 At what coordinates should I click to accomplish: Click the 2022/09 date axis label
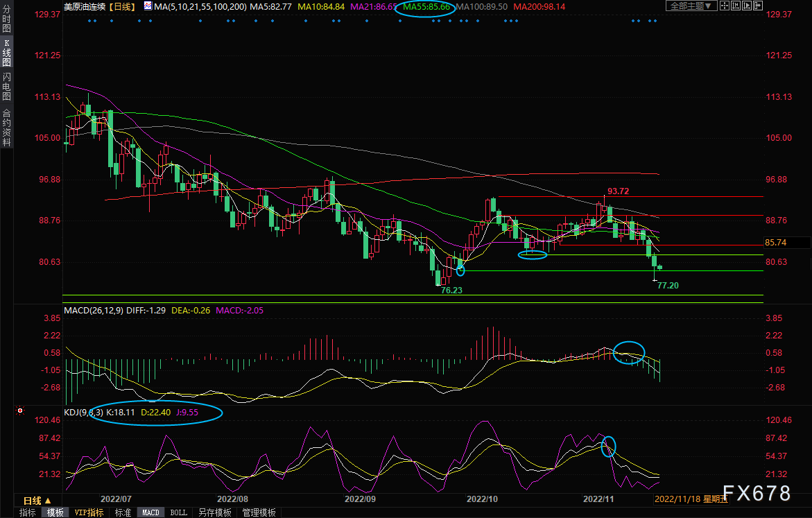360,499
